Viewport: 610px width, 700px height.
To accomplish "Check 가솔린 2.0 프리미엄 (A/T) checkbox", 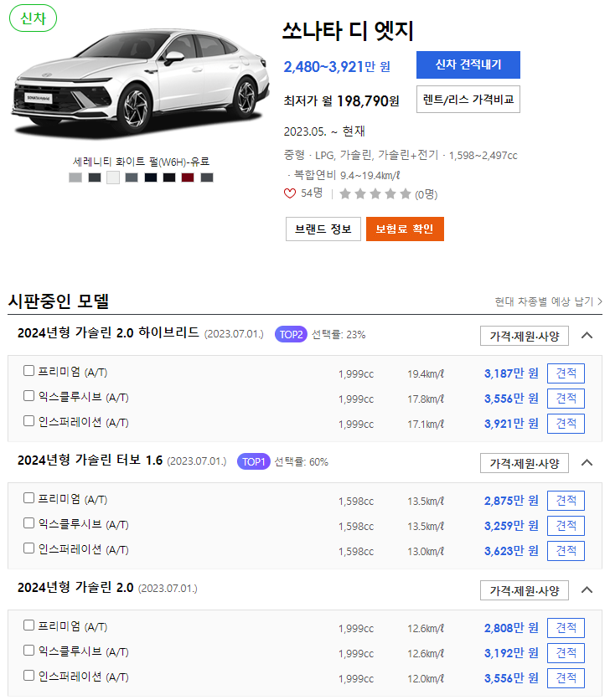I will pos(28,625).
